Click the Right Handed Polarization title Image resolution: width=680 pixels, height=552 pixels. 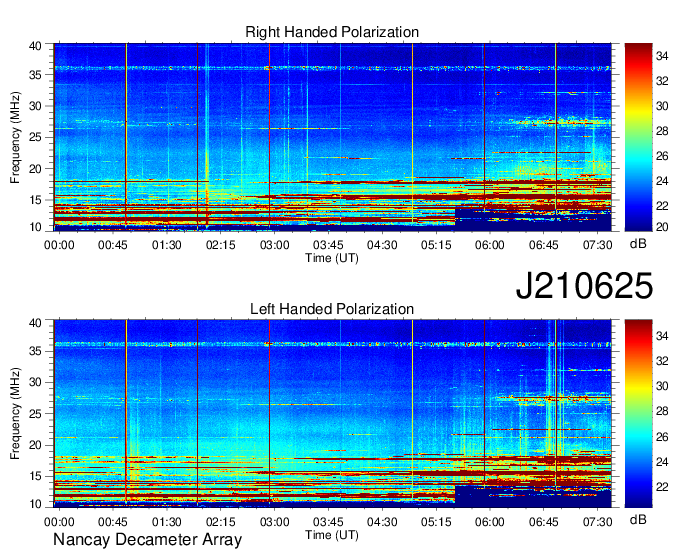point(332,32)
